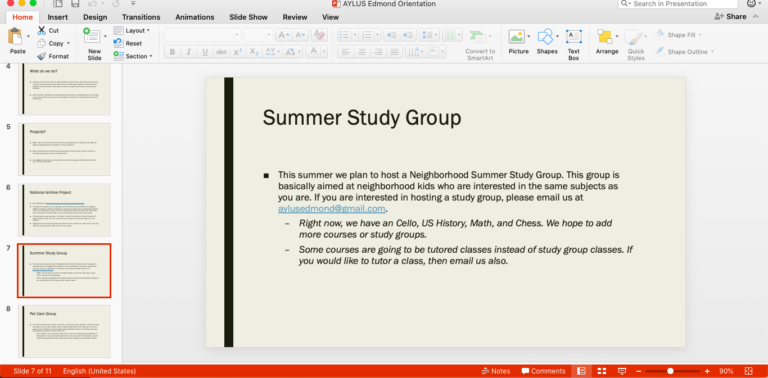
Task: Switch to the Transitions tab
Action: point(141,17)
